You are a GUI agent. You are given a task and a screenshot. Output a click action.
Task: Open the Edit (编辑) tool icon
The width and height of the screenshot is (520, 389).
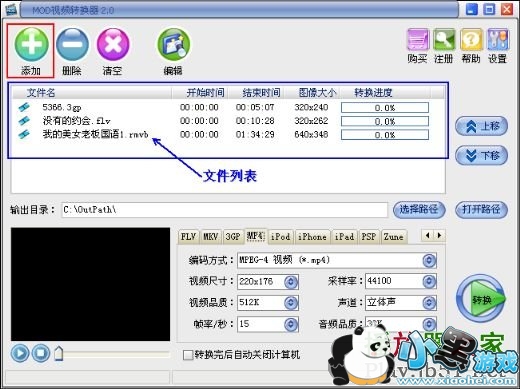click(174, 44)
